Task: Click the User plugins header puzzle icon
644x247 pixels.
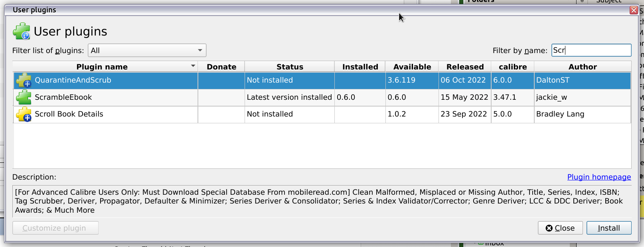Action: tap(22, 32)
